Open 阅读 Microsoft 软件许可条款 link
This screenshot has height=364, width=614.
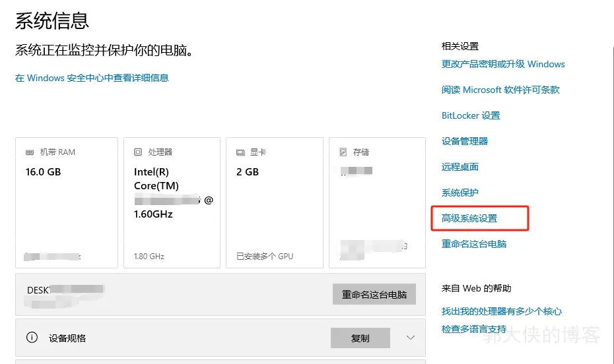click(500, 90)
